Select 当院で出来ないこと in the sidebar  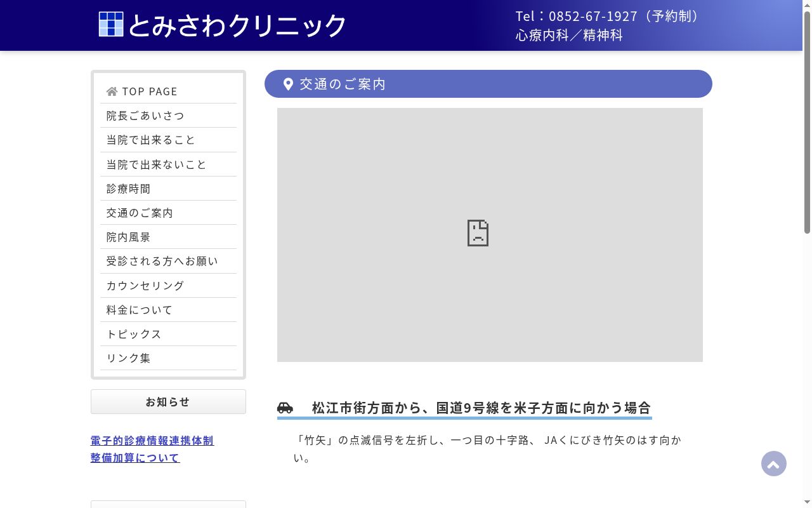coord(168,164)
